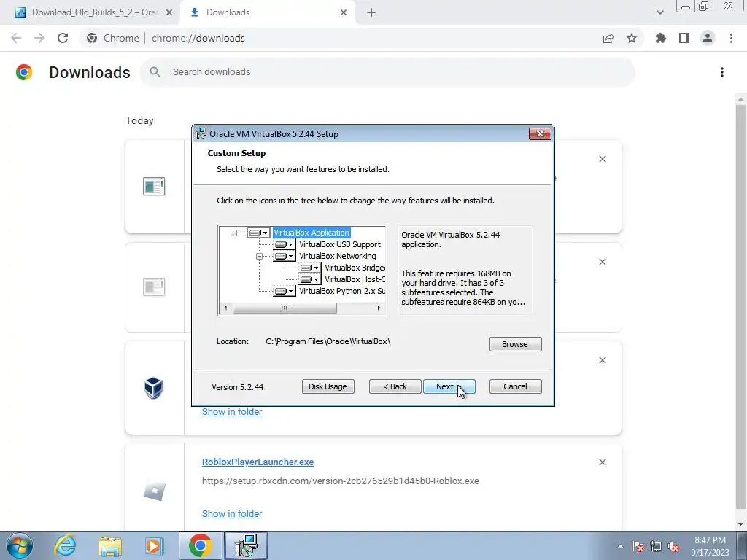The width and height of the screenshot is (747, 560).
Task: Click the feature tree horizontal scrollbar thumb
Action: pyautogui.click(x=285, y=308)
